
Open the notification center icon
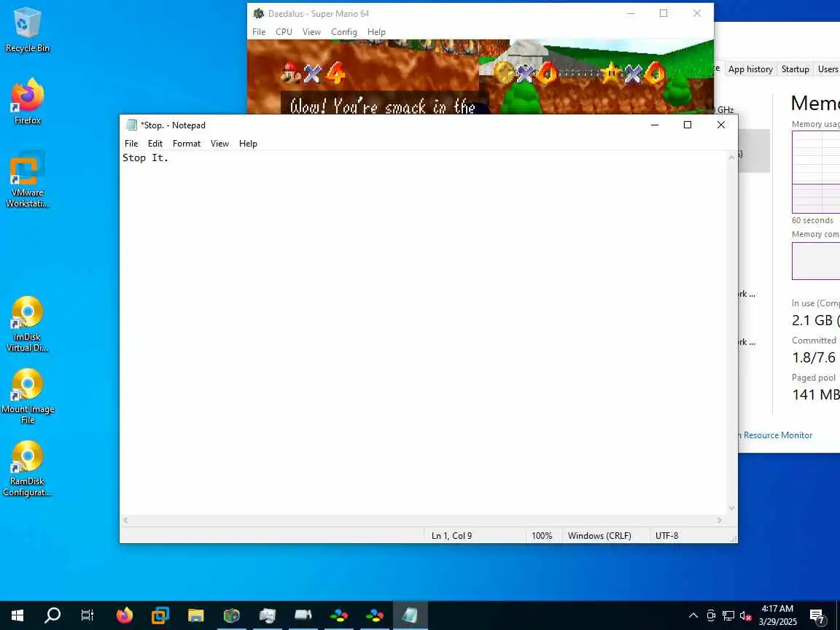(817, 616)
